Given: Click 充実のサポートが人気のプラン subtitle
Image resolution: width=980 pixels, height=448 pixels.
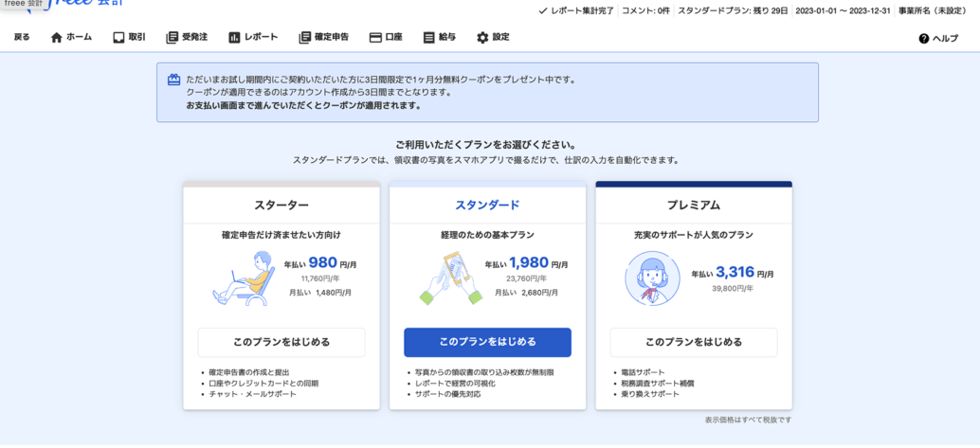Looking at the screenshot, I should 694,236.
